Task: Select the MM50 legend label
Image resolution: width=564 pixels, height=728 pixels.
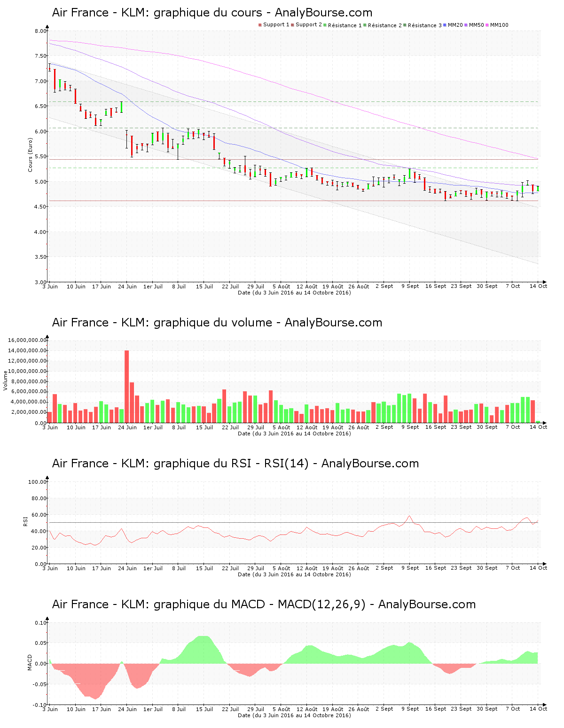Action: point(476,25)
